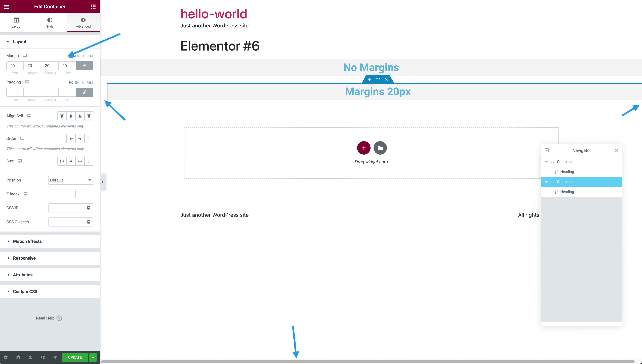Screen dimensions: 642x364
Task: Click the green UPDATE button
Action: coord(74,357)
